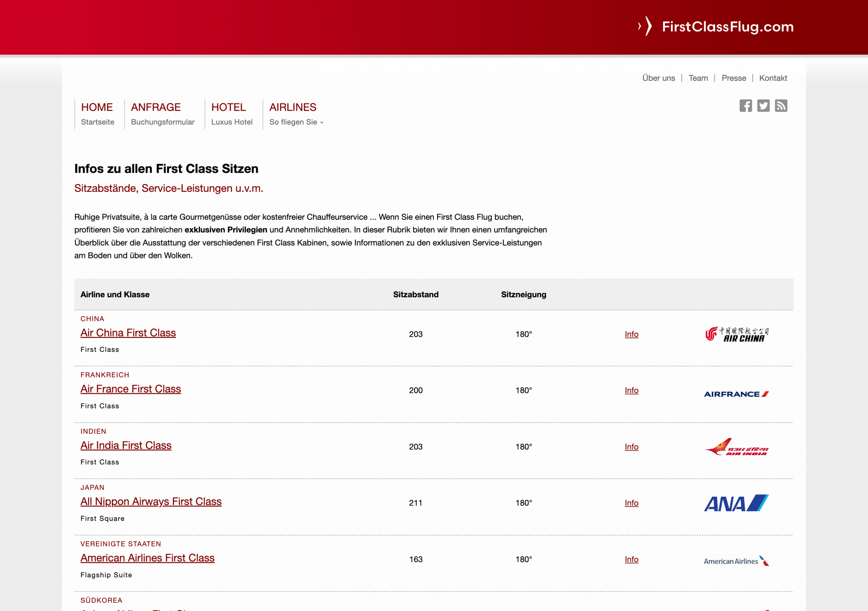Open the HOTEL Luxus Hotel menu item
Viewport: 868px width, 611px height.
pos(231,114)
